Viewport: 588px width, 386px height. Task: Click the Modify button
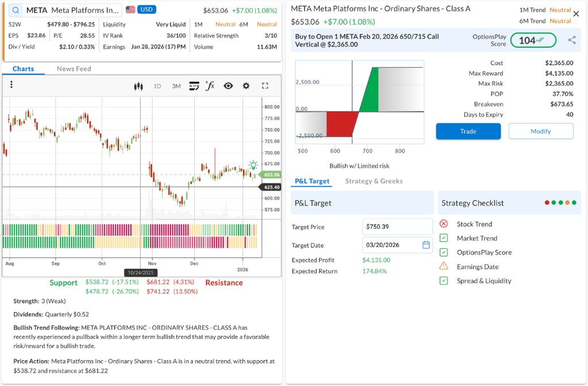[x=540, y=131]
